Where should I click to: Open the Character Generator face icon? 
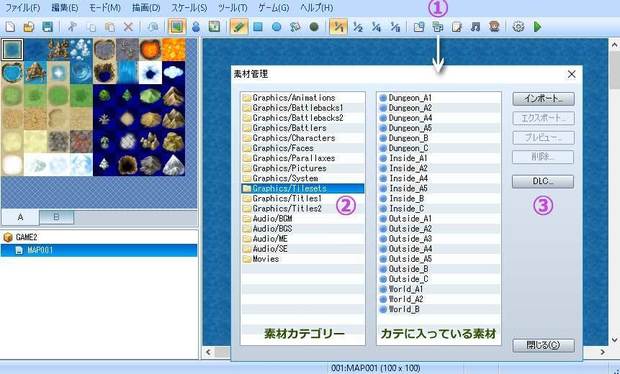click(494, 27)
